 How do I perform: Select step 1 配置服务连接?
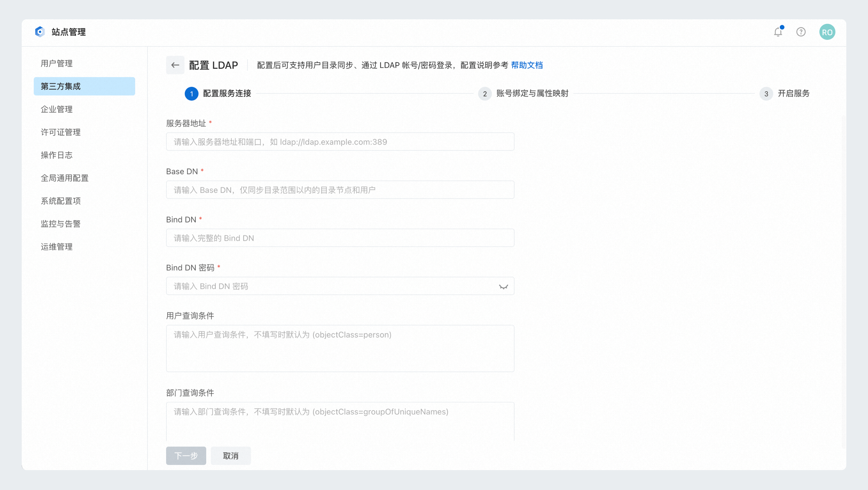[218, 94]
